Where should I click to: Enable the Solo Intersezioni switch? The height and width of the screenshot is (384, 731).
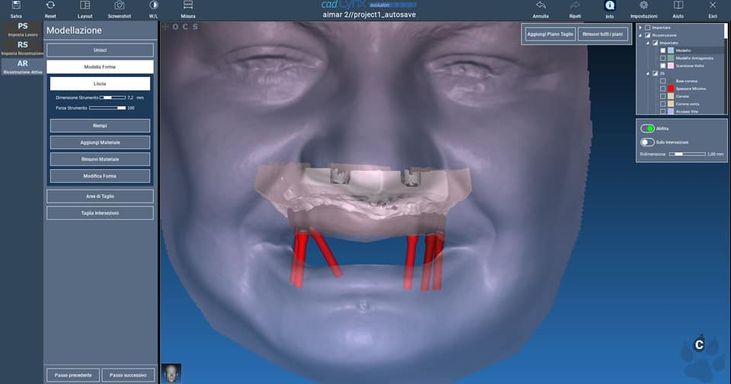pos(647,142)
